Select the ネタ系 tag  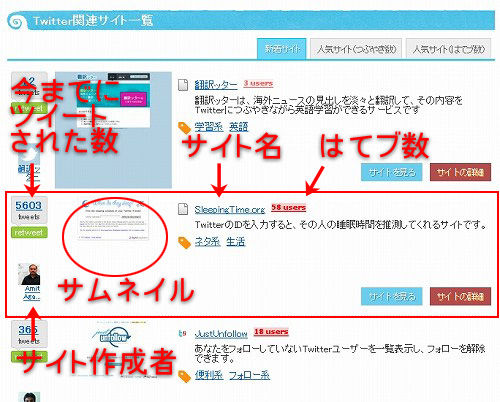click(207, 242)
